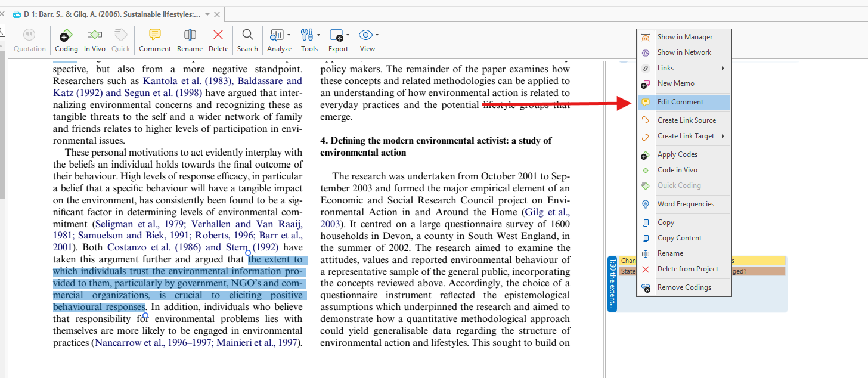The height and width of the screenshot is (378, 868).
Task: Open the Segun et al. (1998) citation link
Action: (x=162, y=93)
